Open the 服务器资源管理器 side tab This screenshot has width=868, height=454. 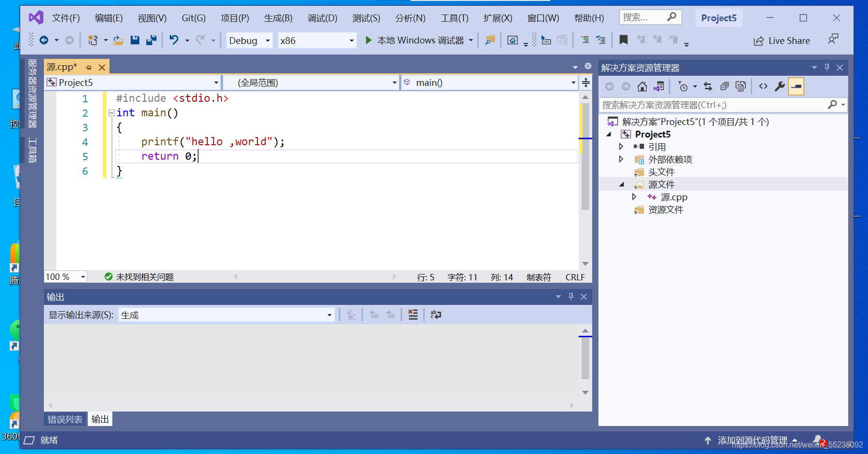click(x=32, y=93)
